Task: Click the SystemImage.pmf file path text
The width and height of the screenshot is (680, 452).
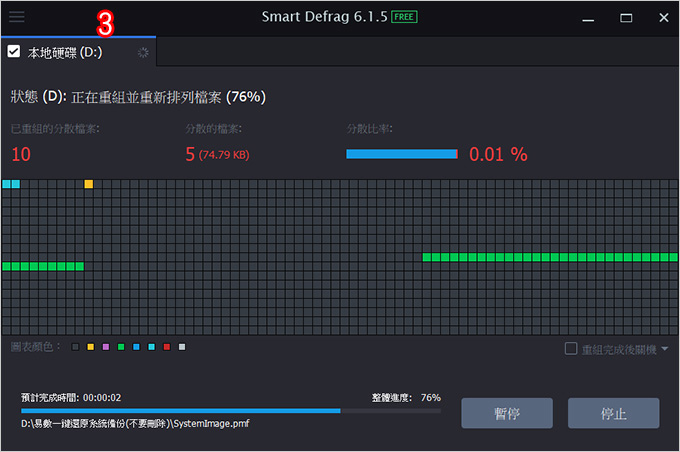Action: pyautogui.click(x=135, y=423)
